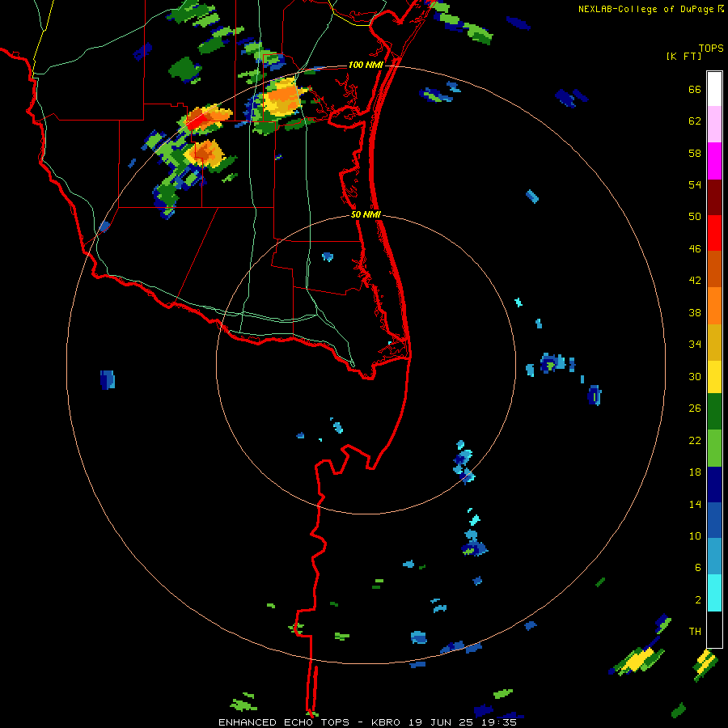Click the '2' legend value
The image size is (728, 728).
point(698,600)
